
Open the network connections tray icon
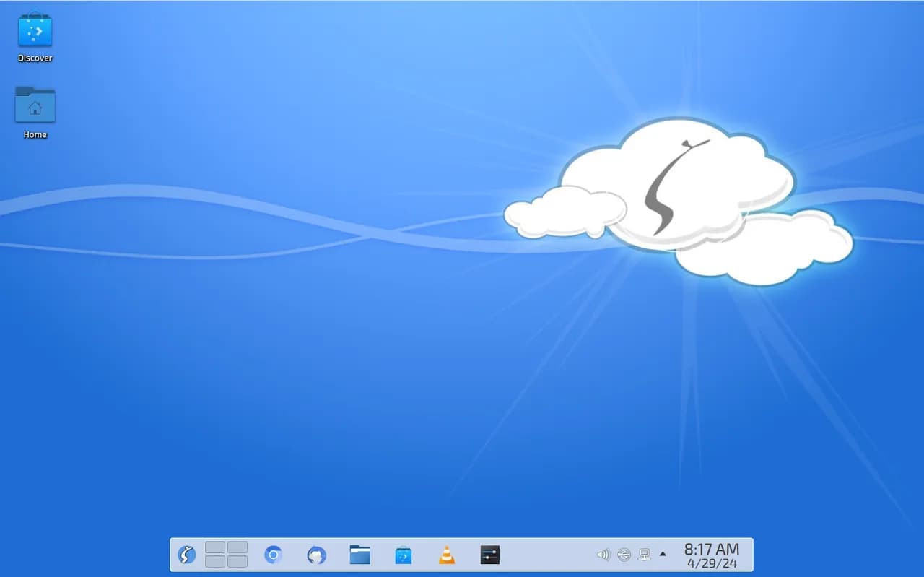(645, 555)
